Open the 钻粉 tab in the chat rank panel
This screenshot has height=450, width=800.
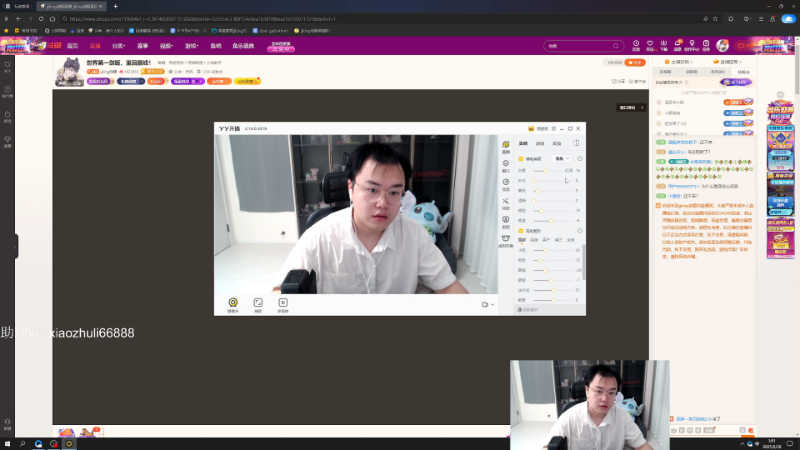tap(743, 72)
